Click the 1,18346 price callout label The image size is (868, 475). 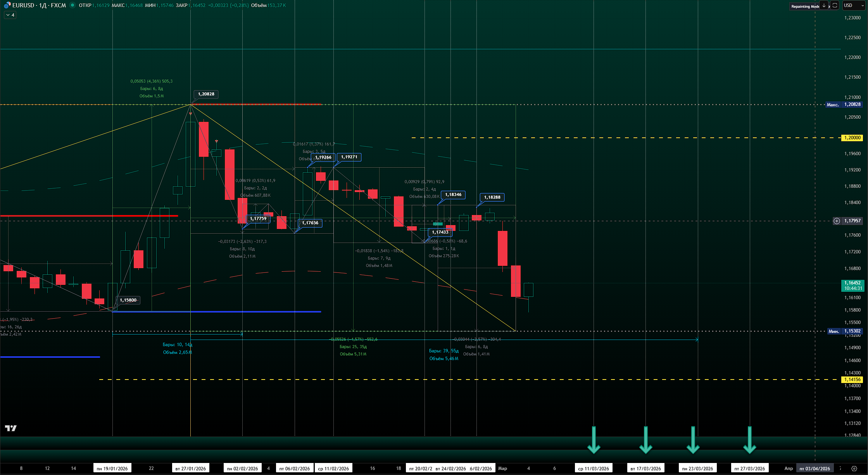[x=453, y=194]
